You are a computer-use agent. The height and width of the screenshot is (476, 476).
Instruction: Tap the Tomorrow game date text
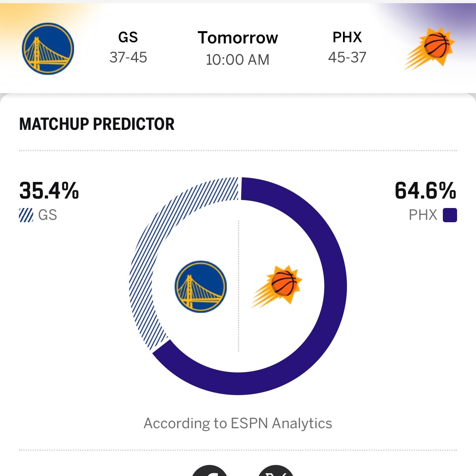(238, 38)
